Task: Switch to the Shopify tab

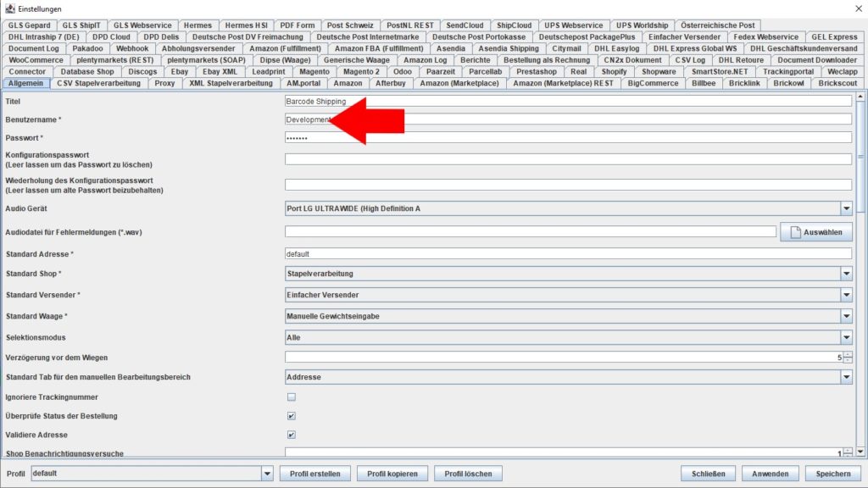Action: pyautogui.click(x=614, y=71)
